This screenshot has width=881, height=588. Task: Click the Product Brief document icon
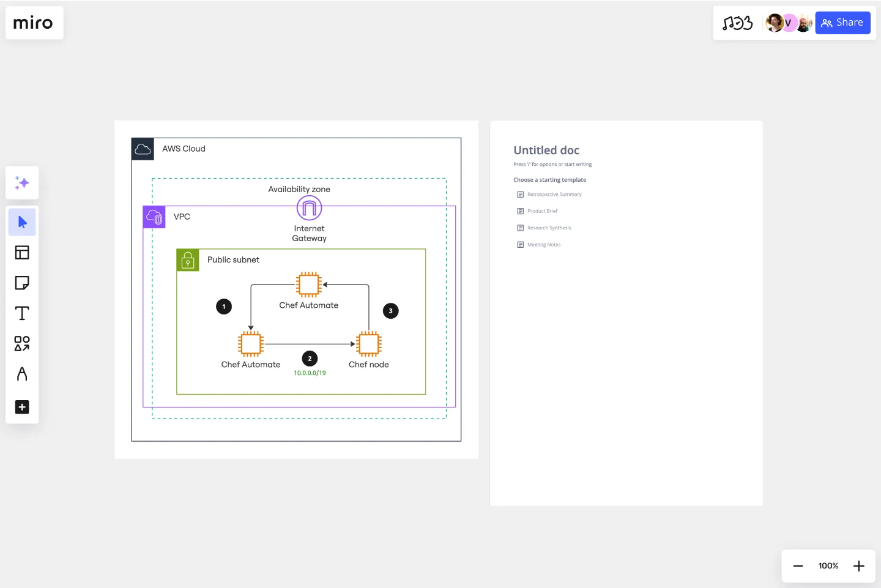pyautogui.click(x=521, y=211)
